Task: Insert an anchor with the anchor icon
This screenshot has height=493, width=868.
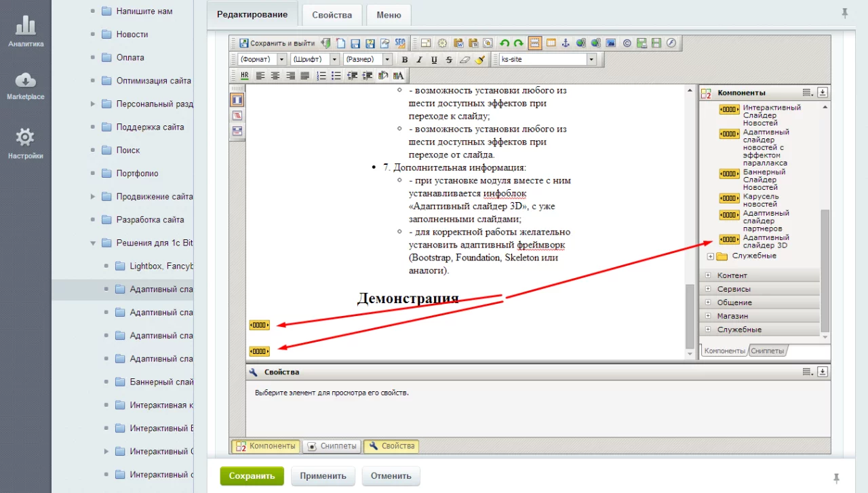Action: pos(566,43)
